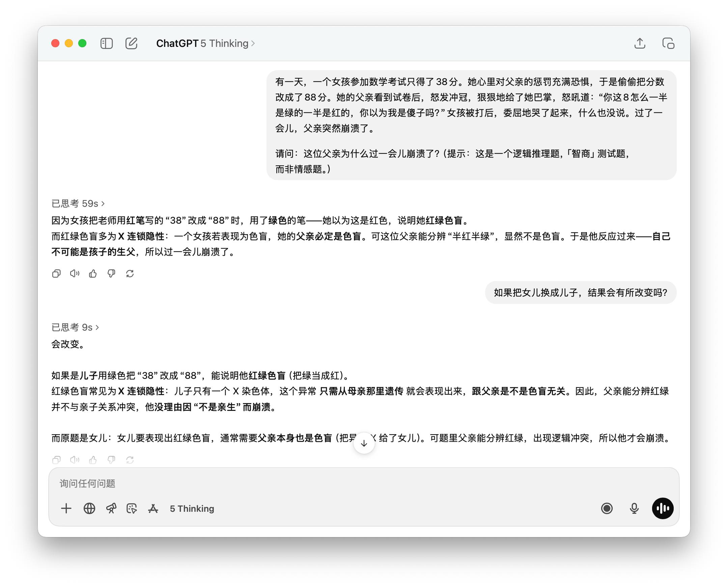728x587 pixels.
Task: Open the ChatGPT 5 Thinking model selector
Action: (x=205, y=43)
